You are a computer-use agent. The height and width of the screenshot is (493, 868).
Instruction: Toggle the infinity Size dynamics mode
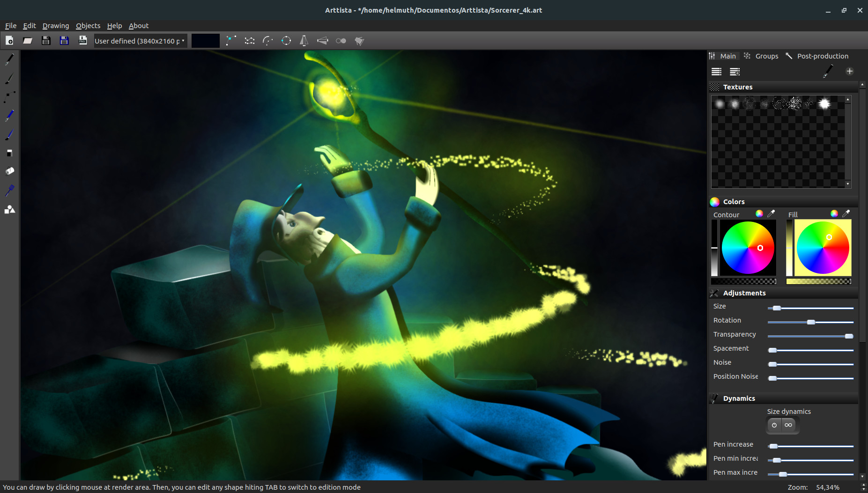[788, 425]
